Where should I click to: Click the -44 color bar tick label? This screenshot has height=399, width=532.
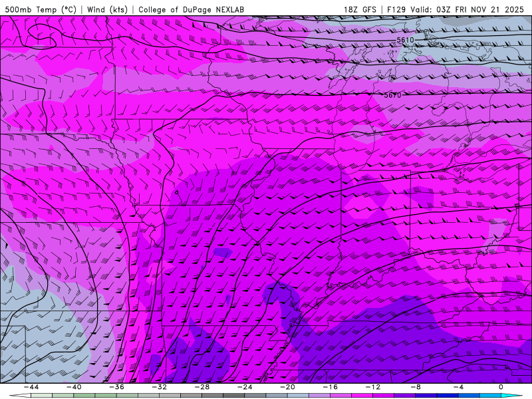[x=31, y=387]
